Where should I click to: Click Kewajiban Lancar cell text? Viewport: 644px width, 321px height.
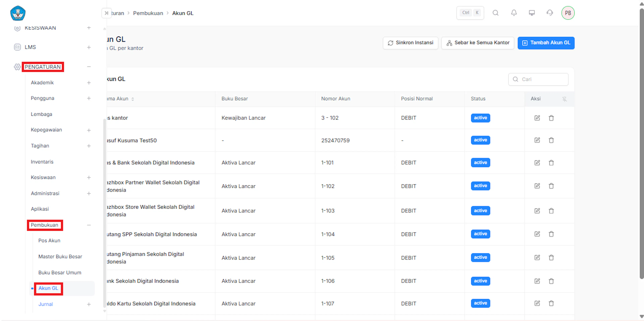pyautogui.click(x=244, y=118)
